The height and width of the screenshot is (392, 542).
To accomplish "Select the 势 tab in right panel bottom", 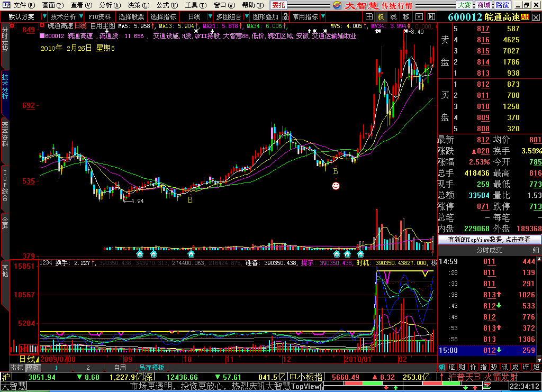I will click(494, 367).
